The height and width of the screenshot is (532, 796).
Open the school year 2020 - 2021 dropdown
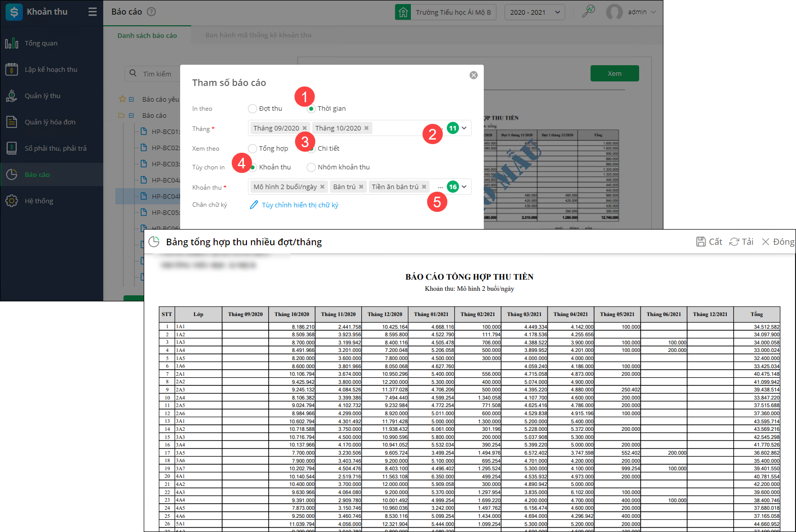coord(534,12)
